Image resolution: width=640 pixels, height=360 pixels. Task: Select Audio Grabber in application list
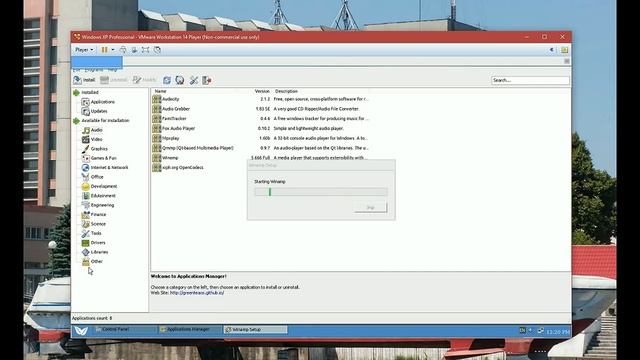click(x=261, y=109)
